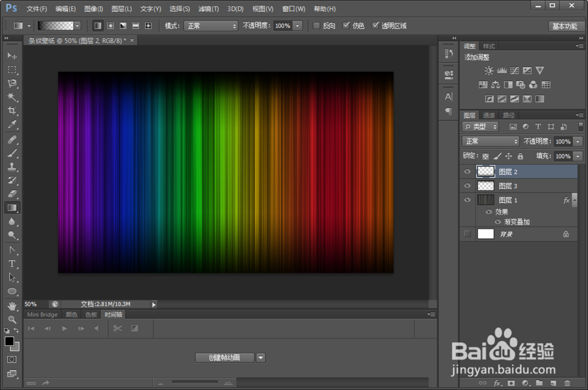This screenshot has width=588, height=390.
Task: Select the Pen tool
Action: tap(12, 250)
